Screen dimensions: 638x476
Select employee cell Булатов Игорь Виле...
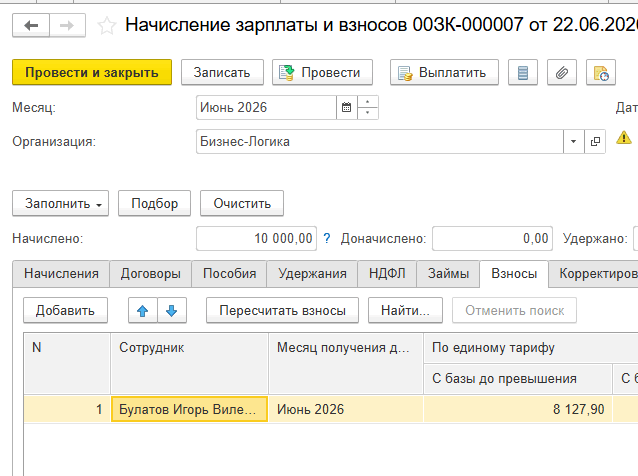(189, 409)
